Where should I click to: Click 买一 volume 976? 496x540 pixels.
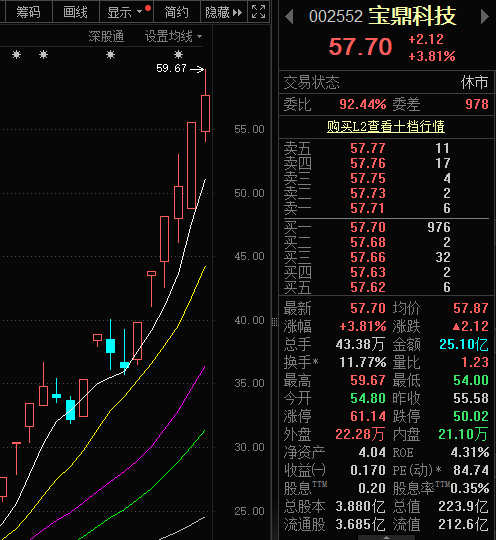439,227
